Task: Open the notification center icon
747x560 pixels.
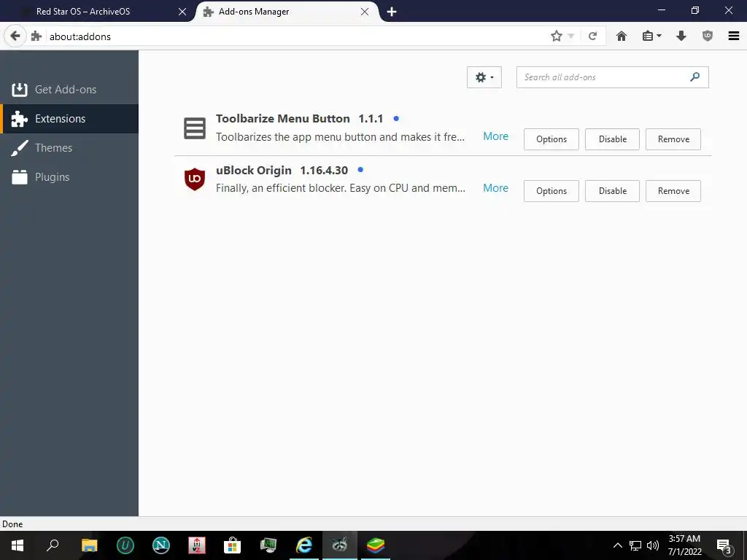Action: pyautogui.click(x=724, y=545)
